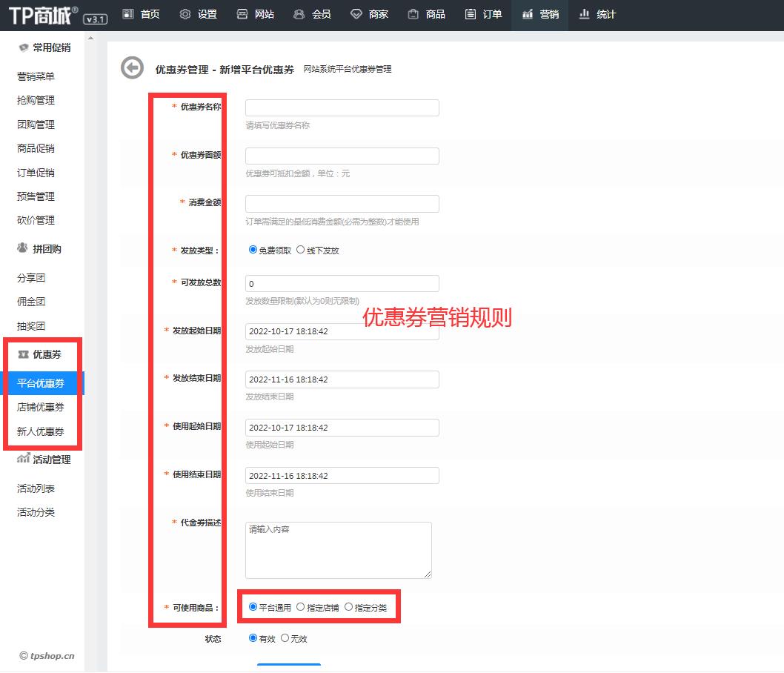
Task: Toggle the 活动管理 sidebar section
Action: tap(44, 460)
